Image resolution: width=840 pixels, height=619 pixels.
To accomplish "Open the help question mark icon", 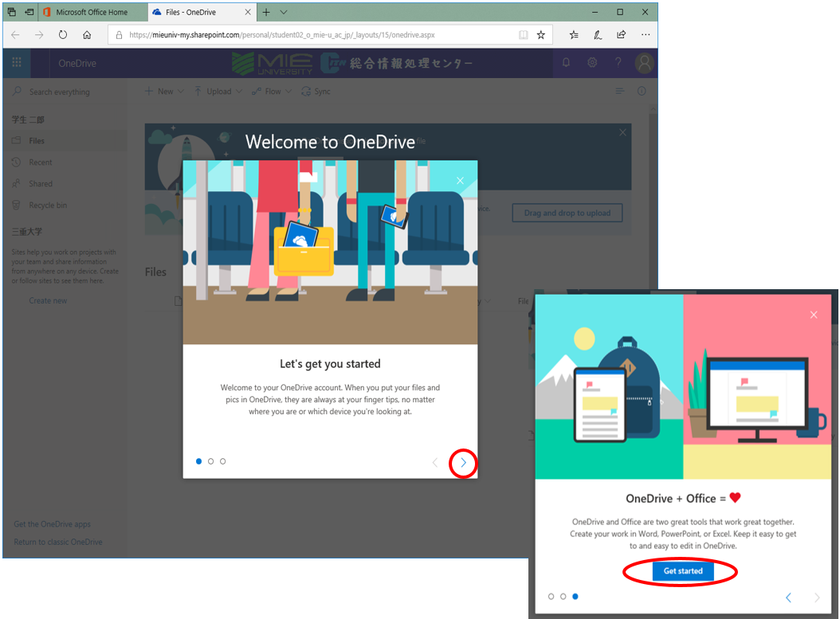I will pos(618,63).
